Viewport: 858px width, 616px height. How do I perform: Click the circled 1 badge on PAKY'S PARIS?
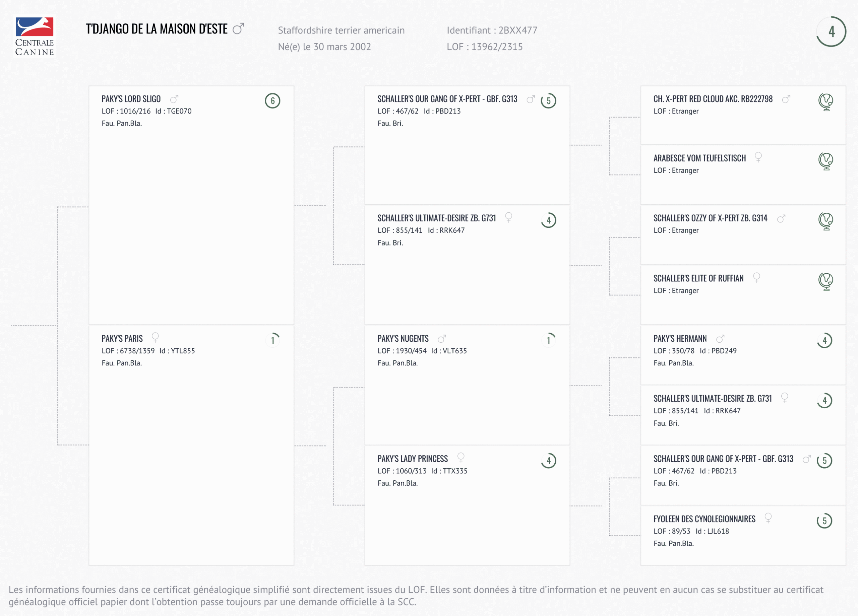click(x=272, y=340)
